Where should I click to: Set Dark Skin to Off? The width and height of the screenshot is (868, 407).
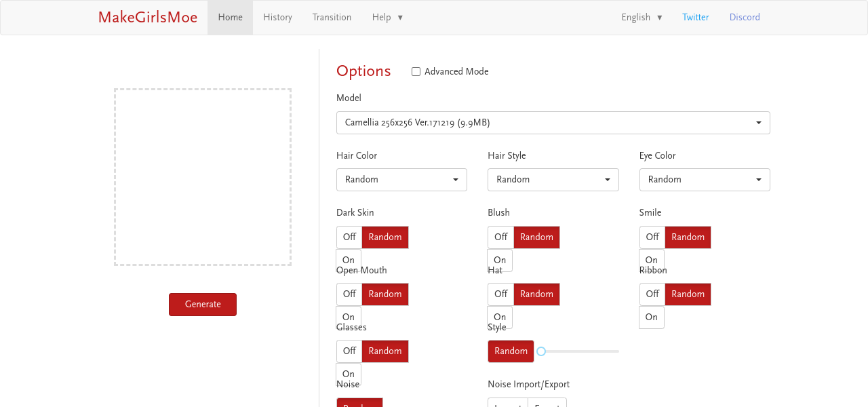tap(349, 237)
